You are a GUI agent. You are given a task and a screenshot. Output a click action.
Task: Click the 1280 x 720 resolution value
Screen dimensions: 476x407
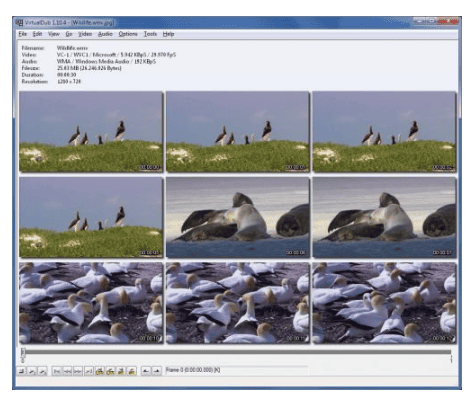(69, 81)
